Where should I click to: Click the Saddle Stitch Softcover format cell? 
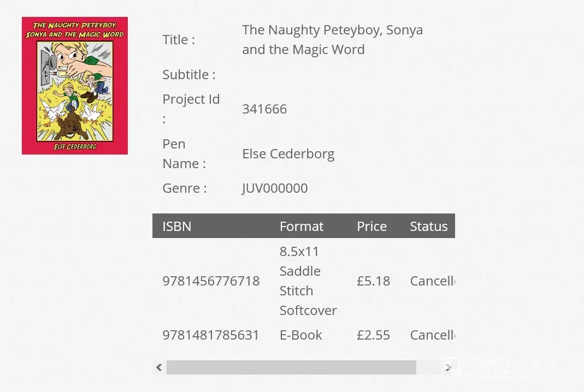pyautogui.click(x=308, y=281)
